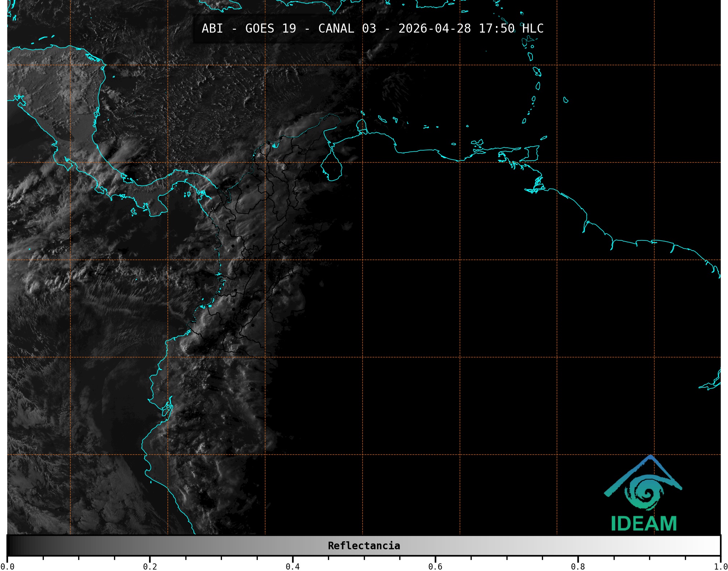Click the 0.2 tick label on colorbar
The width and height of the screenshot is (728, 571).
pyautogui.click(x=150, y=566)
